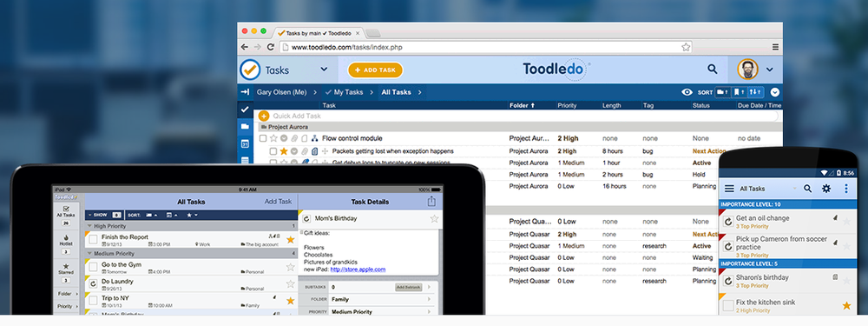Screen dimensions: 868x326
Task: Sort by the Priority column header
Action: click(567, 105)
